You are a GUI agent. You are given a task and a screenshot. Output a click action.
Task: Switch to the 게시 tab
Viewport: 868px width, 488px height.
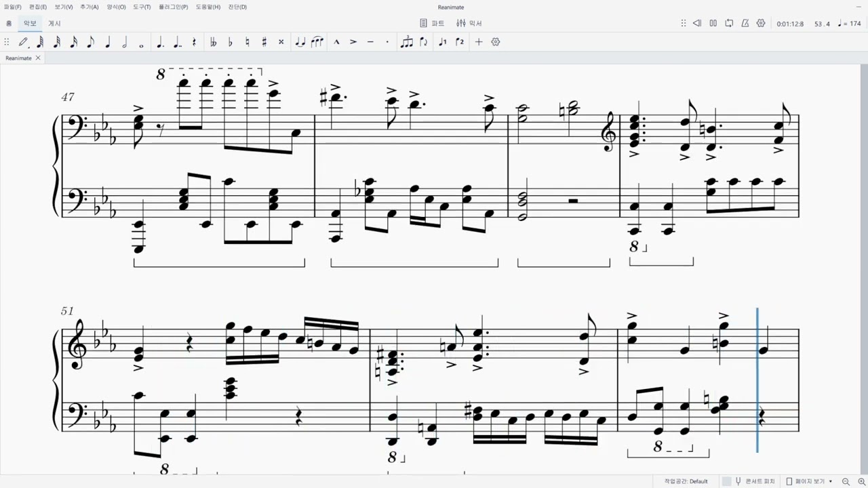54,23
